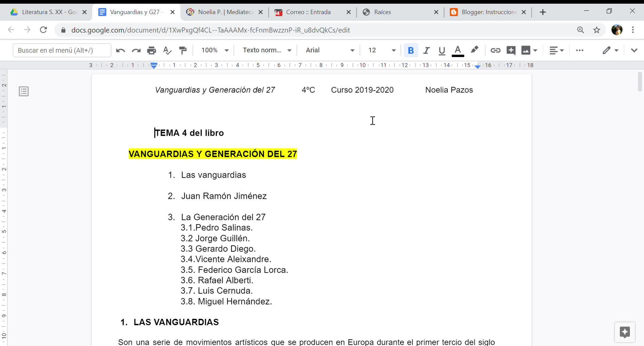Click the '3.5. Federico García Lorca.' line

(x=234, y=270)
